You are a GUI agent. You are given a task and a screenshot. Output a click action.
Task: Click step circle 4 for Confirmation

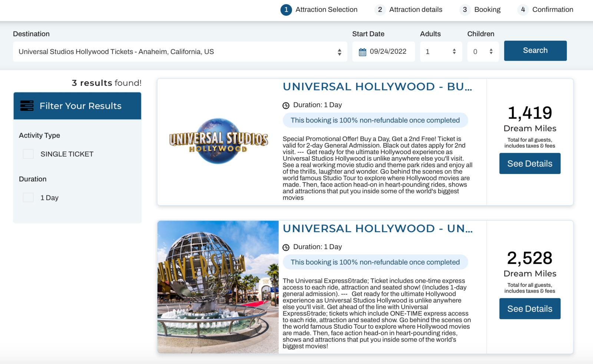[523, 10]
